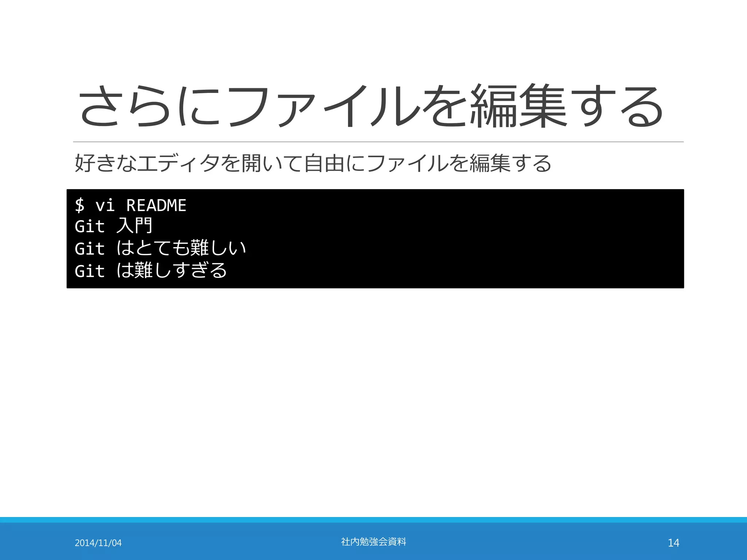This screenshot has width=747, height=560.
Task: Select the line Git は難しすぎる
Action: tap(151, 271)
